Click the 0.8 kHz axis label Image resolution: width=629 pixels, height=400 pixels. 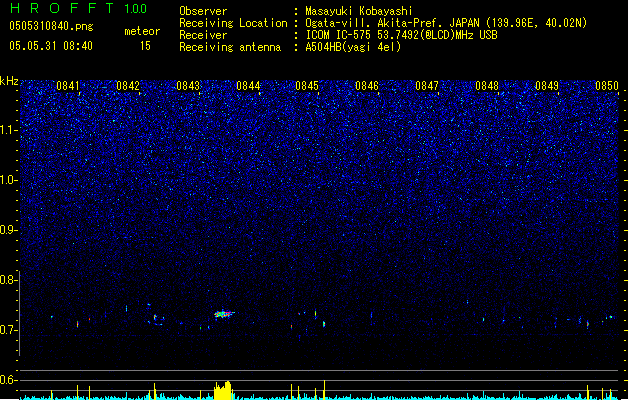pos(8,280)
